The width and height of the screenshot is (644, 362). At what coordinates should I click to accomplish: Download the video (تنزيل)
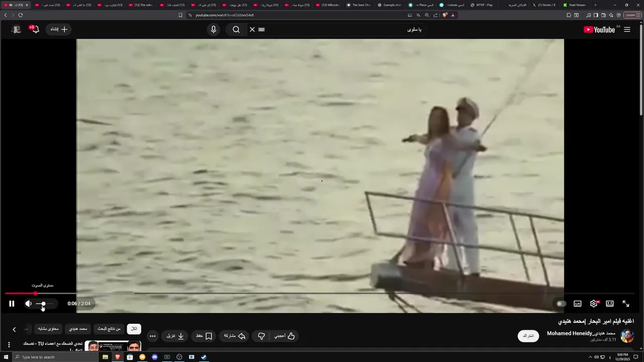click(175, 336)
